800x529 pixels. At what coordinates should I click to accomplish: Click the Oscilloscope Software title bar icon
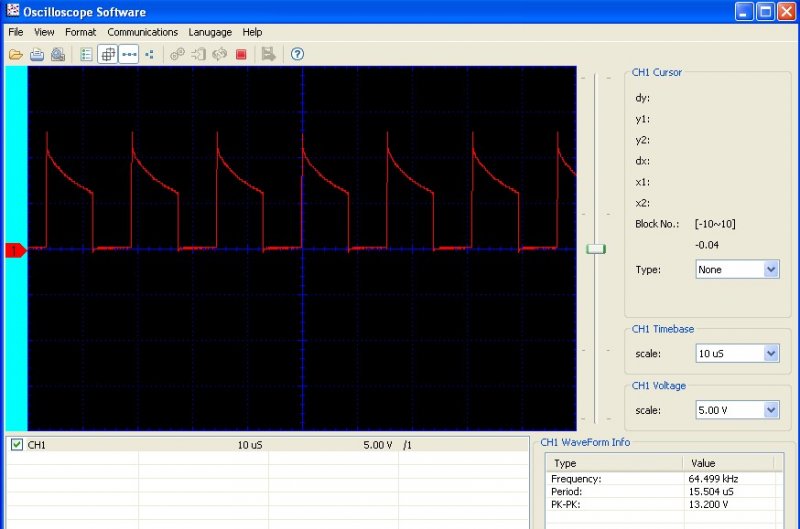pos(13,10)
